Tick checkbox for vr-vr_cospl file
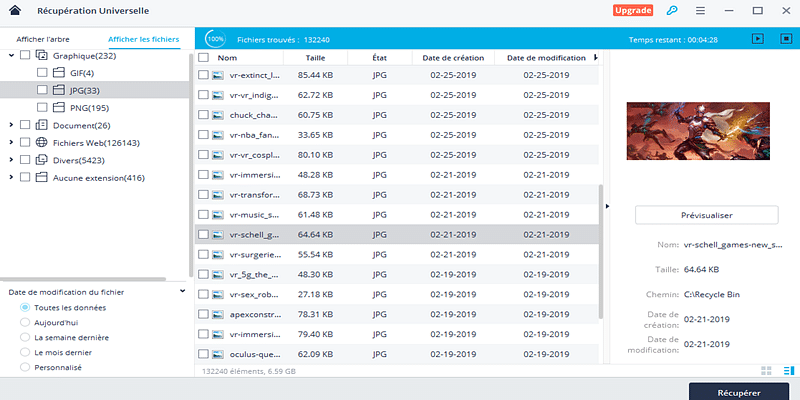 [203, 155]
